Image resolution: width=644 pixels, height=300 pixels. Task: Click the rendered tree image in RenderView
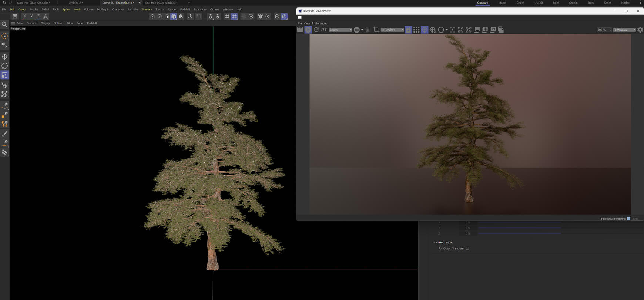click(470, 124)
